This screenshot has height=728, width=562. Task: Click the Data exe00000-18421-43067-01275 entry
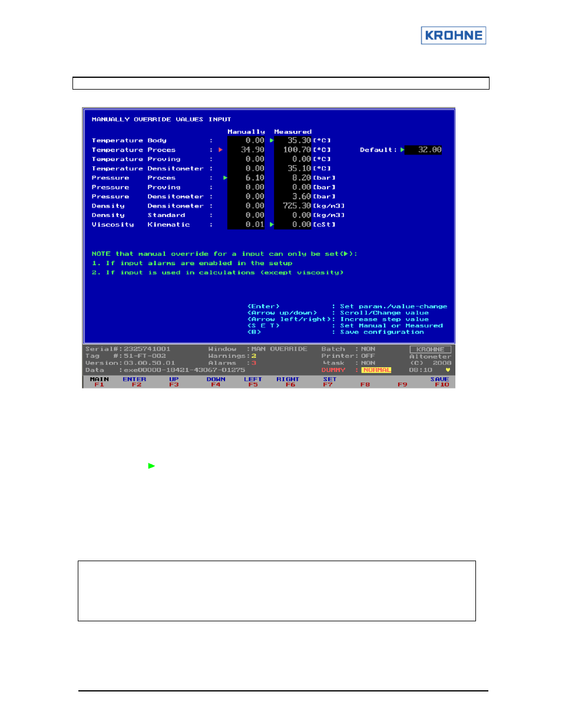165,370
